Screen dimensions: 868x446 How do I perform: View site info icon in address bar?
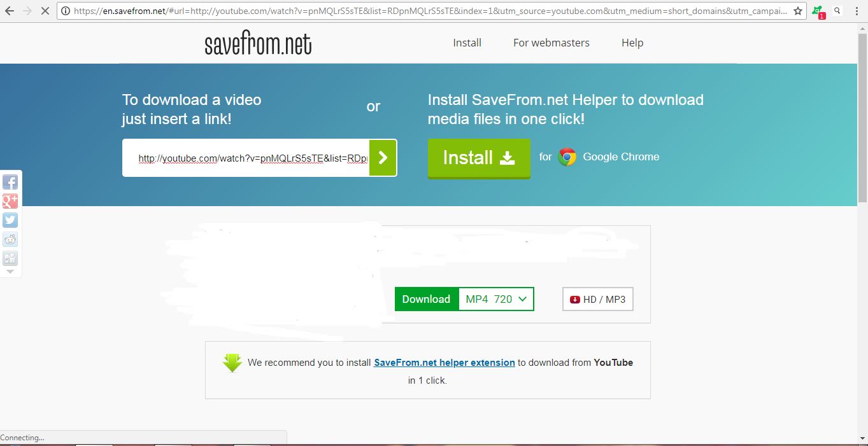[x=65, y=11]
